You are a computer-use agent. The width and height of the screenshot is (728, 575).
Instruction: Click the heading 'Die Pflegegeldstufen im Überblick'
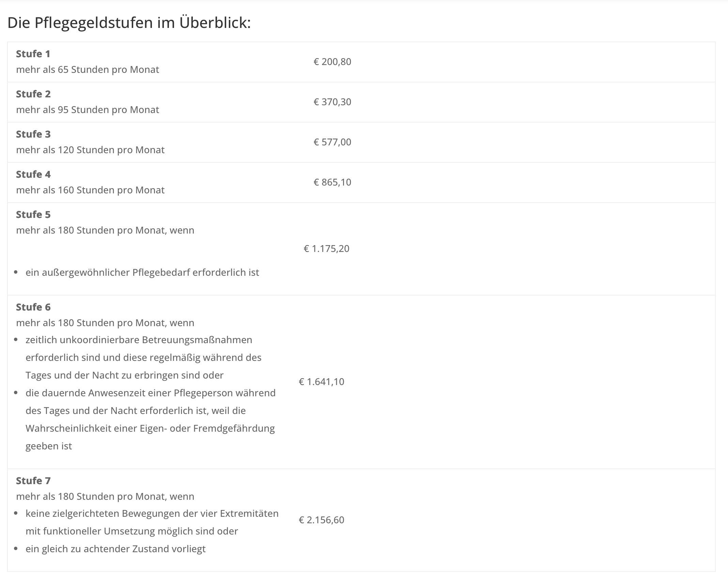[129, 23]
